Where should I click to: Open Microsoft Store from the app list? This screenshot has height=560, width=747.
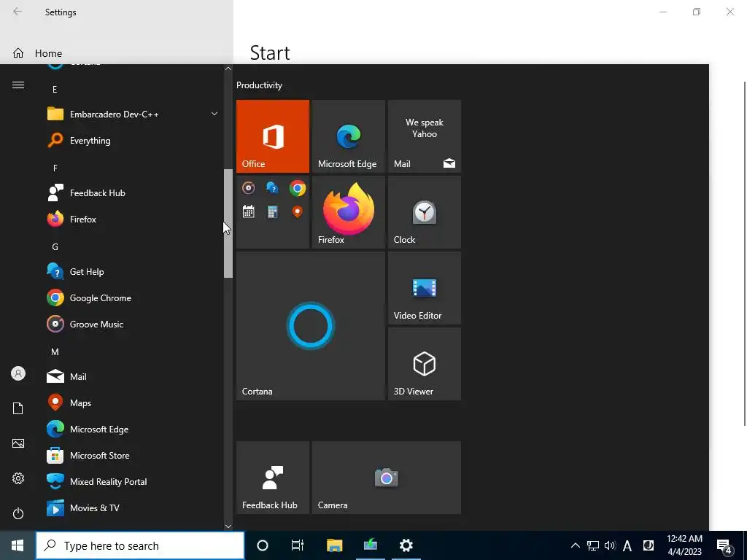(x=133, y=455)
